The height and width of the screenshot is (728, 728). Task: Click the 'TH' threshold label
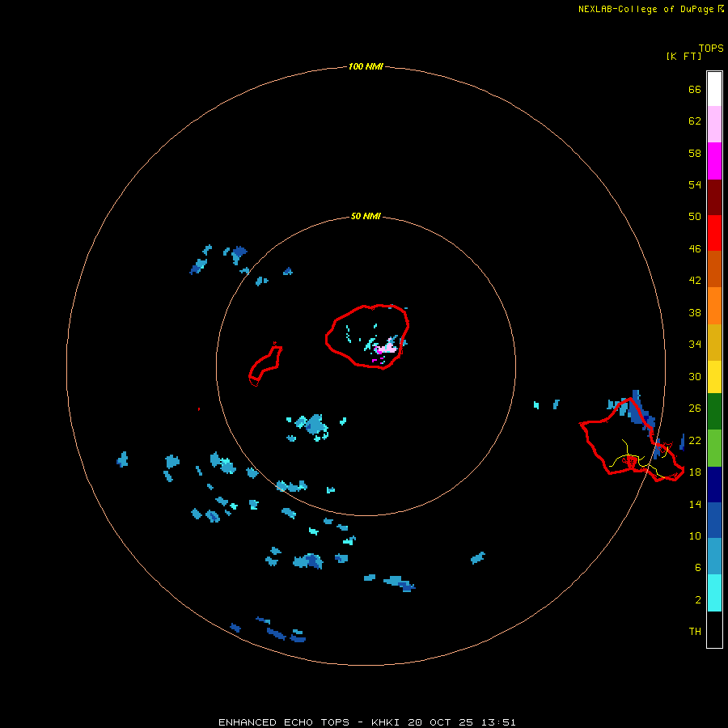click(x=695, y=632)
